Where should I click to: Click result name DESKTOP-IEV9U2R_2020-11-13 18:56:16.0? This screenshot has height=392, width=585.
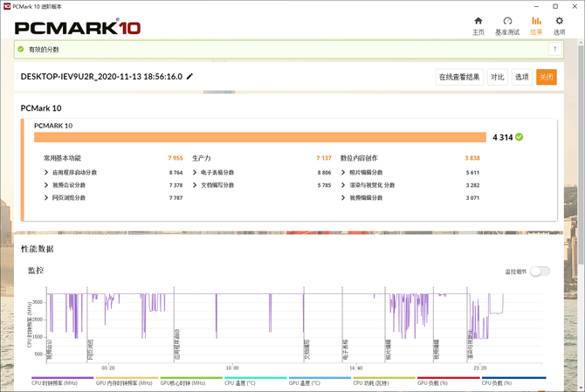click(101, 77)
